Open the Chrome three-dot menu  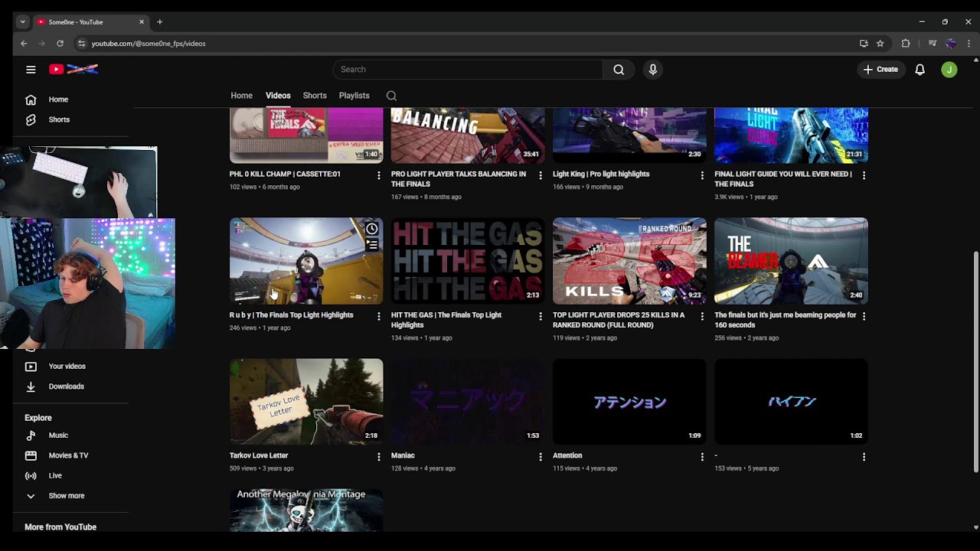pyautogui.click(x=969, y=44)
